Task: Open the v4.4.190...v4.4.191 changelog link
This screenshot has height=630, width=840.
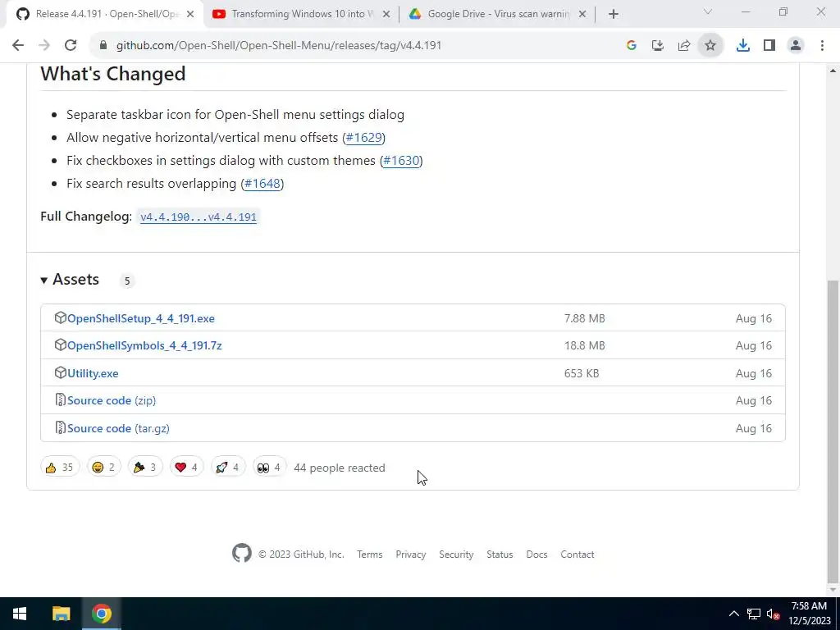Action: [199, 217]
